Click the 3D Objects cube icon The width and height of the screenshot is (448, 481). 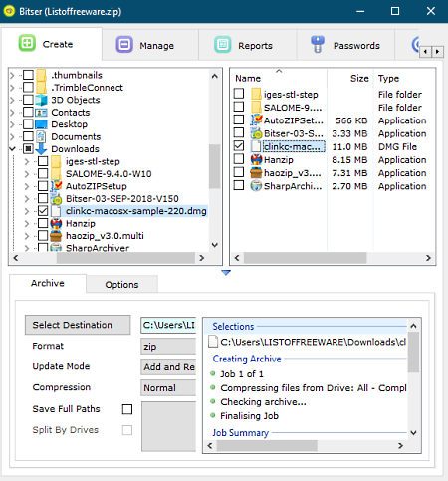pos(41,100)
